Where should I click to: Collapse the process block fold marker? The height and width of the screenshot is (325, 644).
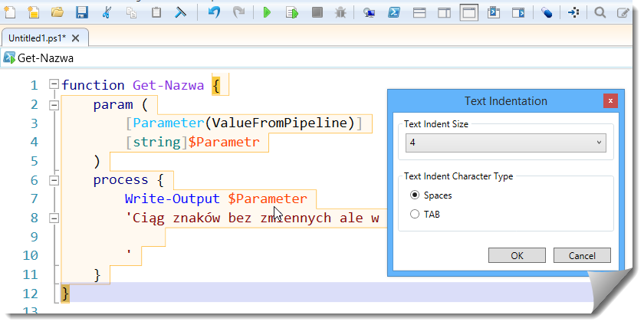coord(53,180)
